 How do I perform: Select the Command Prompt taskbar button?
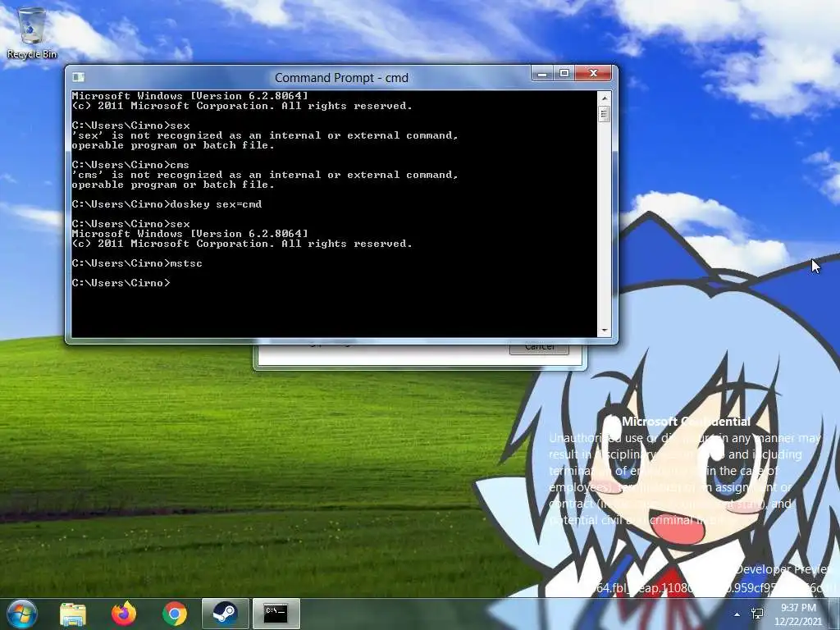[276, 614]
